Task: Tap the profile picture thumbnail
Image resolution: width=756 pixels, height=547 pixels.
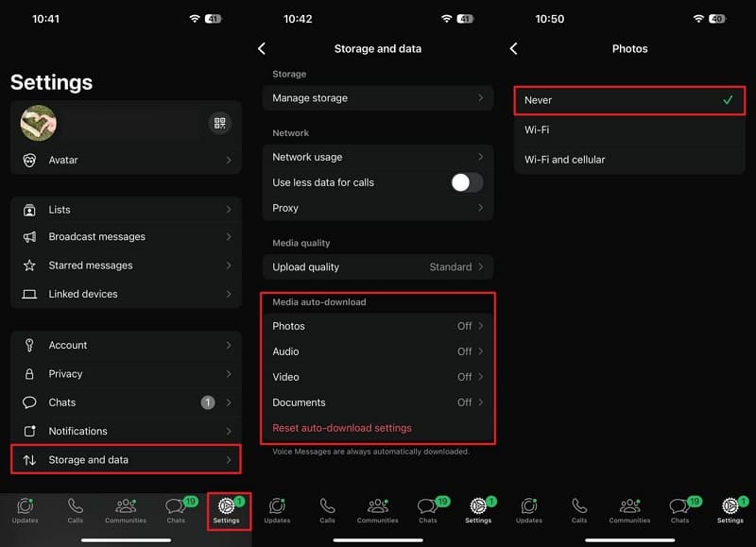Action: (39, 123)
